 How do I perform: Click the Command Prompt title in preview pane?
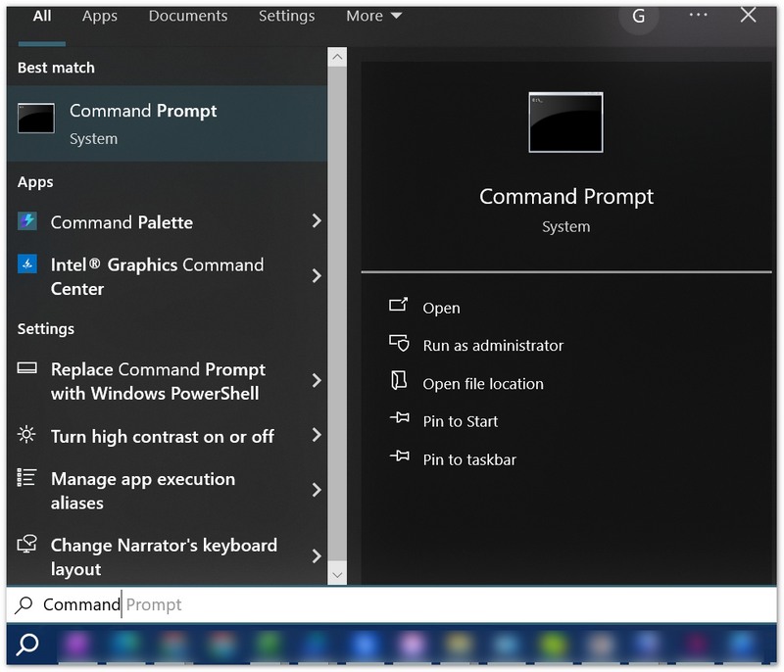(566, 197)
